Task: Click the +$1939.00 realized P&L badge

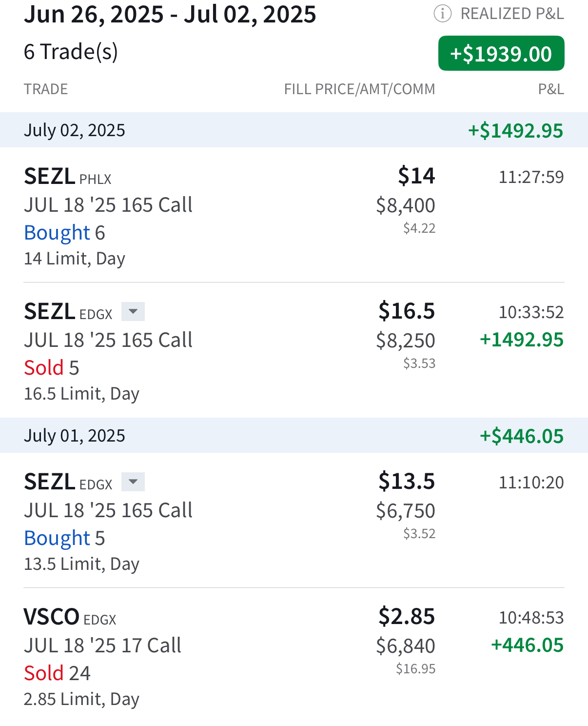Action: [x=501, y=53]
